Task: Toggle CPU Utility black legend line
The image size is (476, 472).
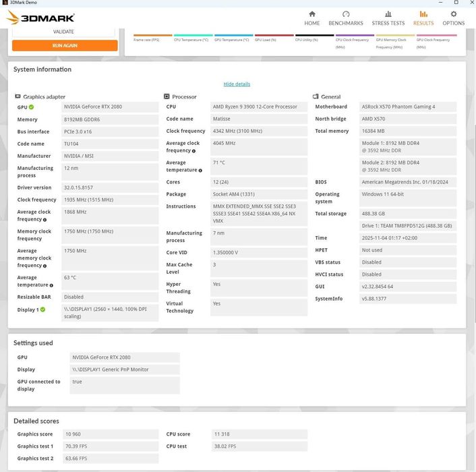Action: coord(314,35)
